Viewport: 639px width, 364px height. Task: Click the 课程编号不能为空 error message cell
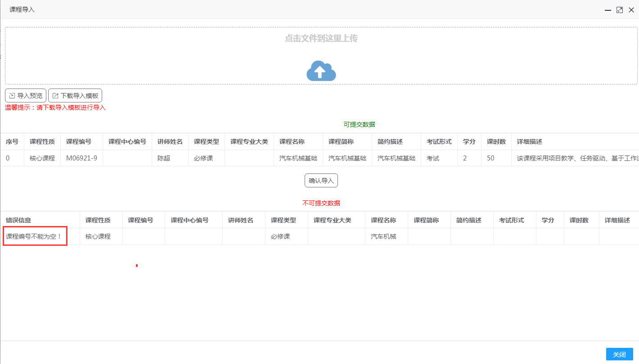(34, 236)
